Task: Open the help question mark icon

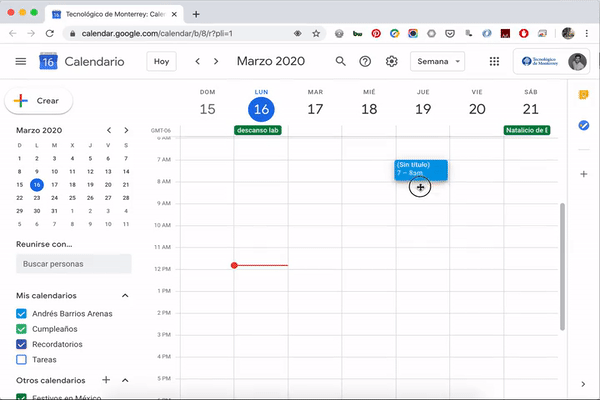Action: click(365, 61)
